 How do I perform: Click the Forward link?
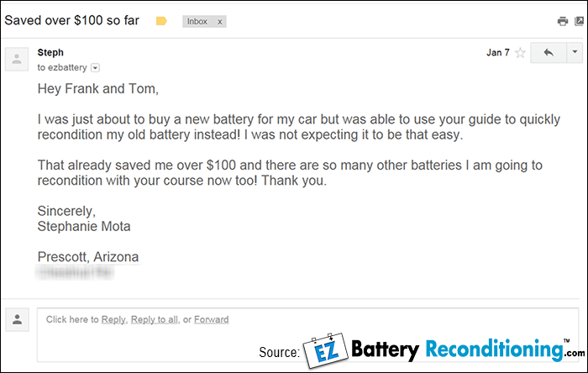[x=211, y=319]
